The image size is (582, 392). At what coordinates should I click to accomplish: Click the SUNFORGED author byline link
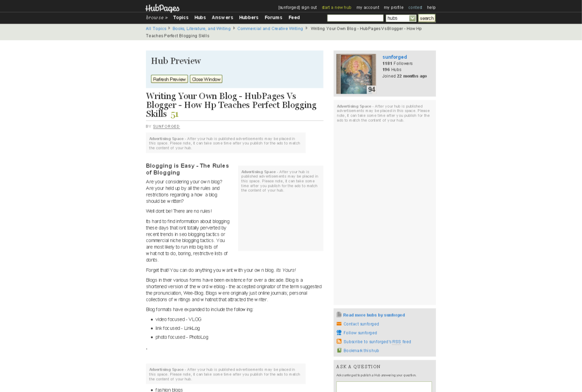click(x=166, y=127)
